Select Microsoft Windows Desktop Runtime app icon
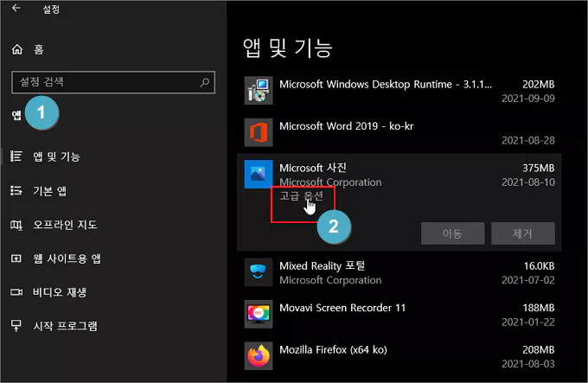The height and width of the screenshot is (383, 588). [259, 90]
